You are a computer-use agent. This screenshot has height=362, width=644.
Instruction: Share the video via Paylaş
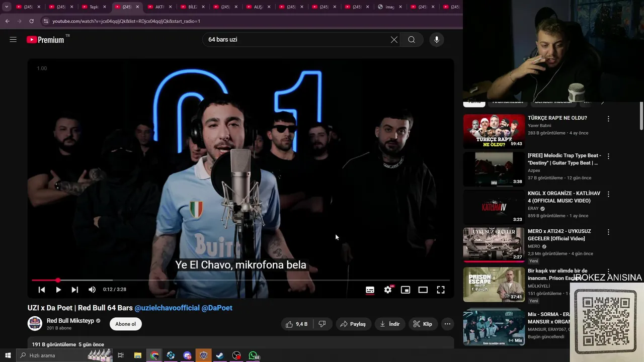(x=353, y=324)
